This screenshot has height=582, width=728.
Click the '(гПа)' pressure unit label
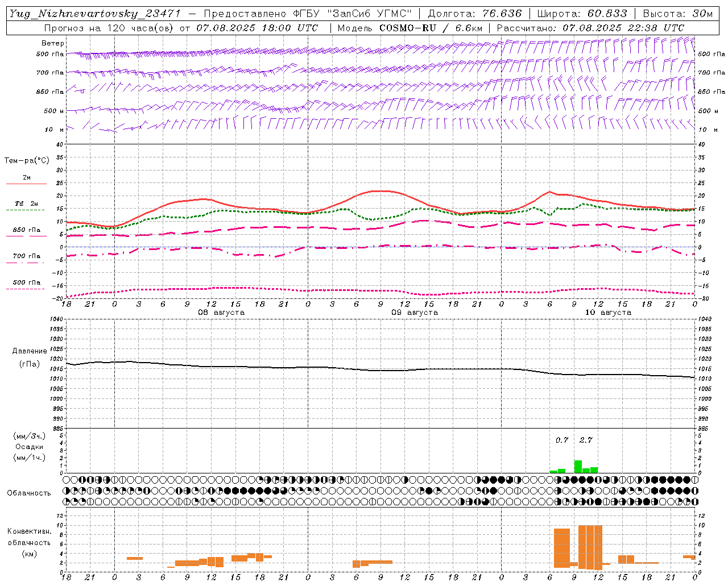[x=30, y=364]
